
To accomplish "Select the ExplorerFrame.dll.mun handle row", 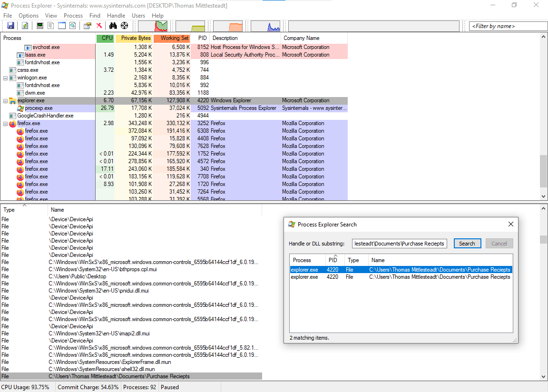I will (131, 362).
